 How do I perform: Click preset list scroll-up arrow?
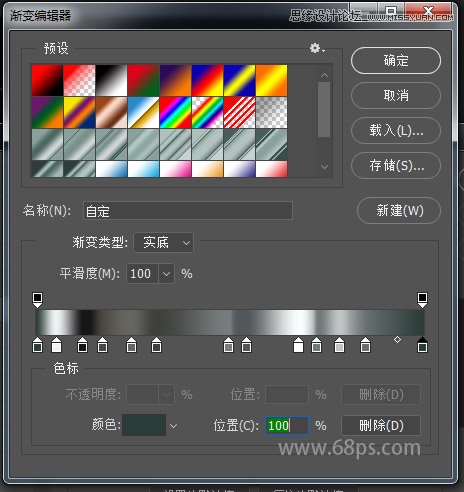point(324,76)
